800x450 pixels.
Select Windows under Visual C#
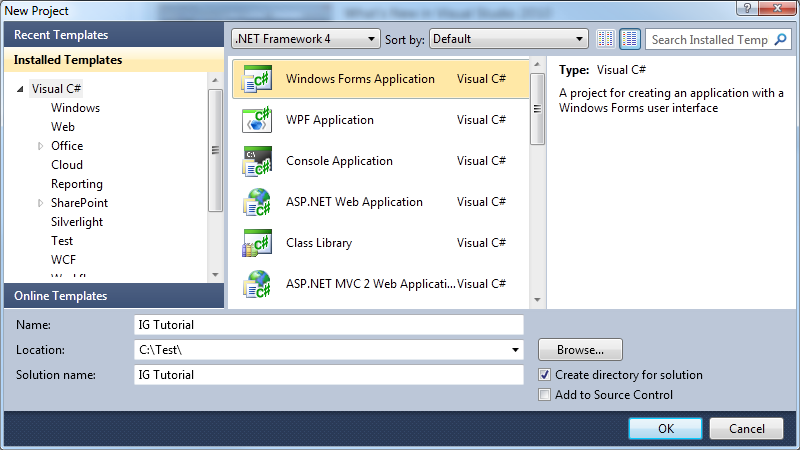(x=76, y=108)
